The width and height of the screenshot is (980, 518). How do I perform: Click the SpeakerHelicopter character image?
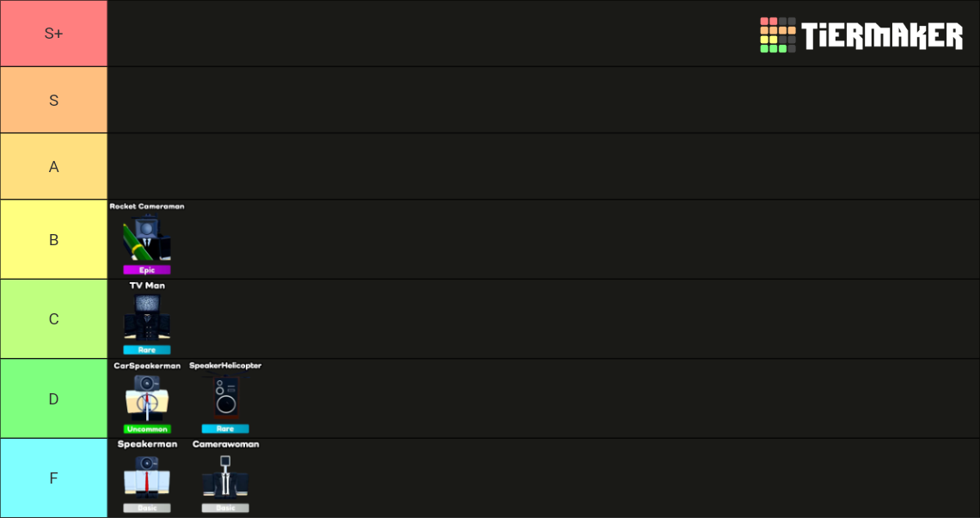[224, 398]
